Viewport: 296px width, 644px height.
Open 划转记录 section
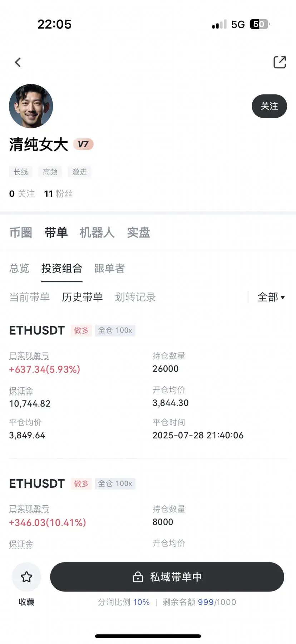135,297
